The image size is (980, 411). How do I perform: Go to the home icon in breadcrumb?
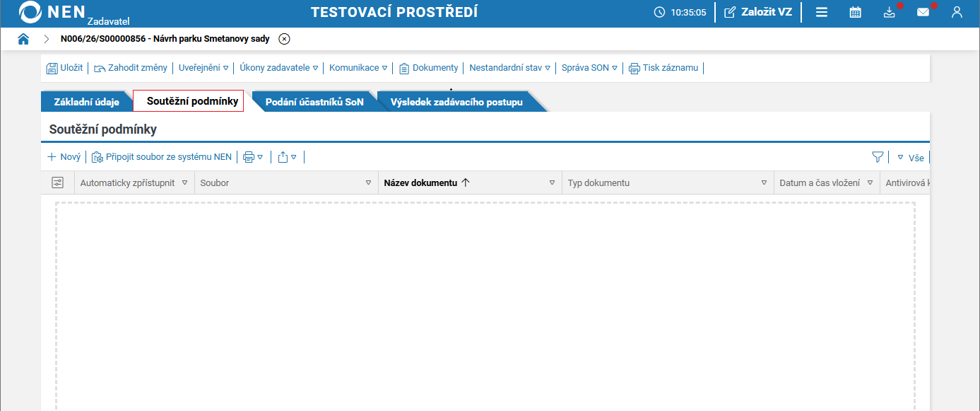(23, 39)
